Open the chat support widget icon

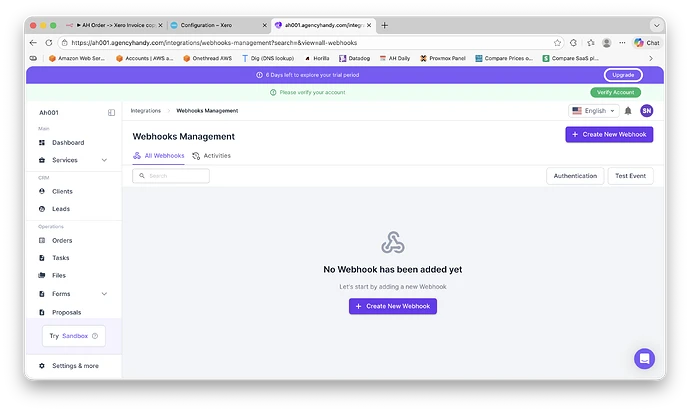644,358
